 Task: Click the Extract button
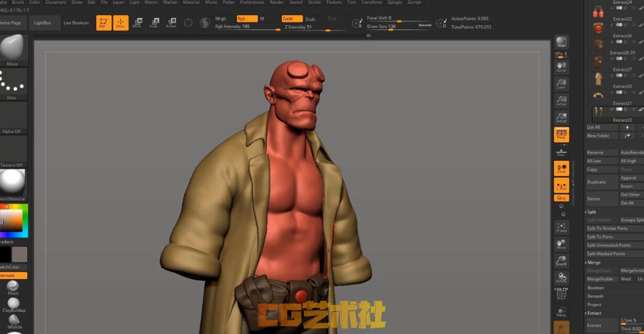coord(602,326)
